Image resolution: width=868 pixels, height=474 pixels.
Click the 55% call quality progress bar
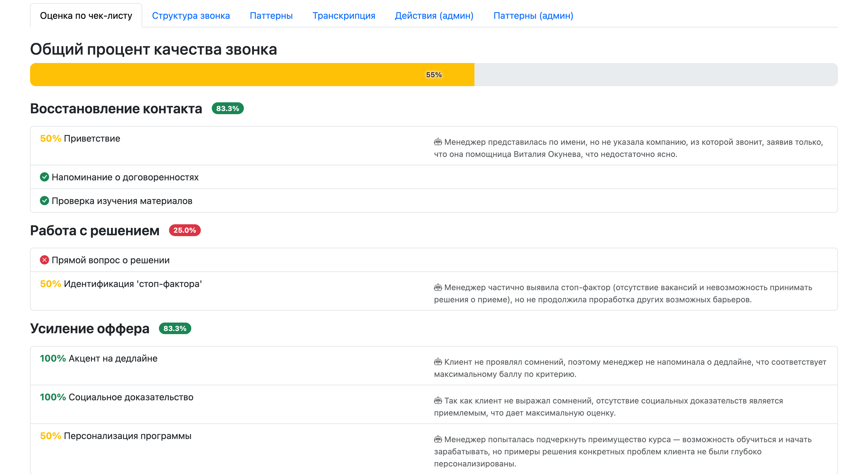[433, 75]
